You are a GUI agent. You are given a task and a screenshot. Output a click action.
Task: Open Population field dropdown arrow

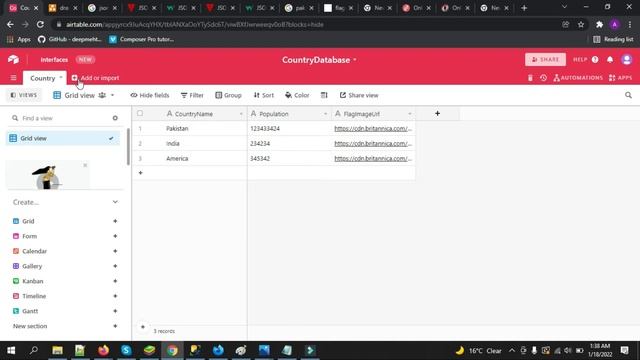pyautogui.click(x=325, y=114)
